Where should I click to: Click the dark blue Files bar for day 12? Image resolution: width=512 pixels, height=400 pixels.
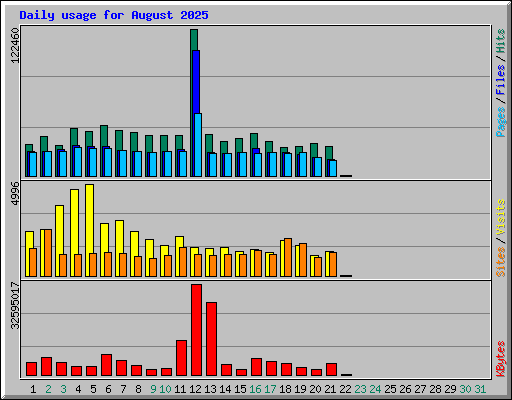click(x=196, y=82)
